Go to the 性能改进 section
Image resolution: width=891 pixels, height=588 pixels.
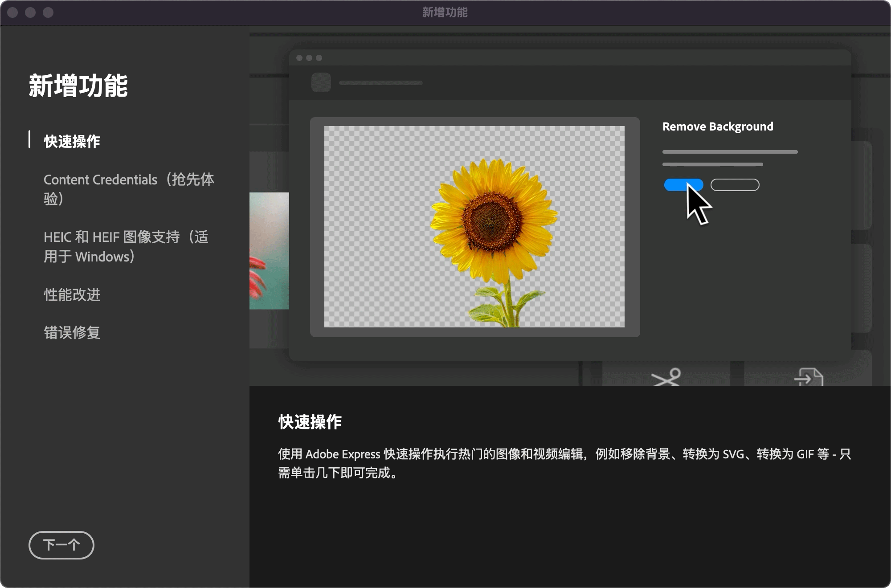click(x=72, y=294)
